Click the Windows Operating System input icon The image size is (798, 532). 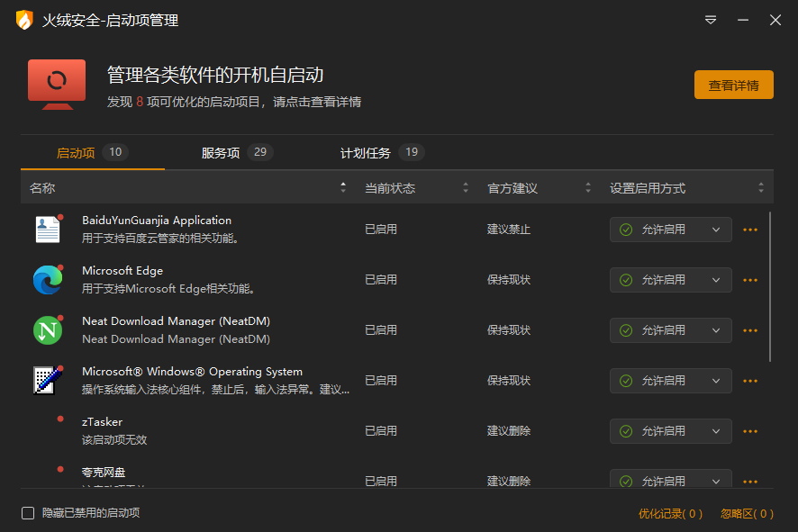pyautogui.click(x=48, y=381)
